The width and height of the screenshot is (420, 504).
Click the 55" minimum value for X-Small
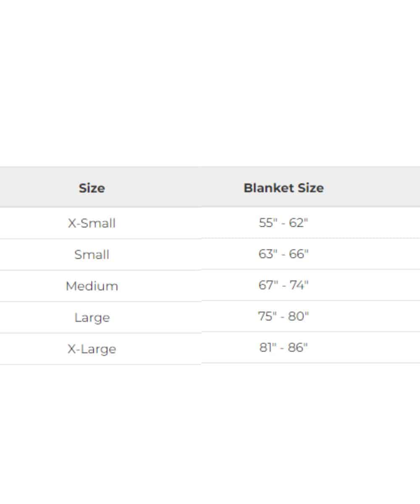pyautogui.click(x=268, y=223)
